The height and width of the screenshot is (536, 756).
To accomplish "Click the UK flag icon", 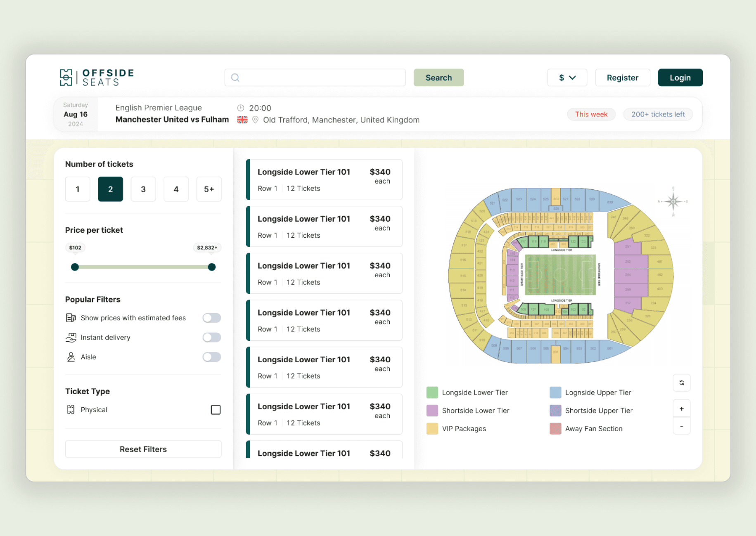I will click(x=242, y=120).
